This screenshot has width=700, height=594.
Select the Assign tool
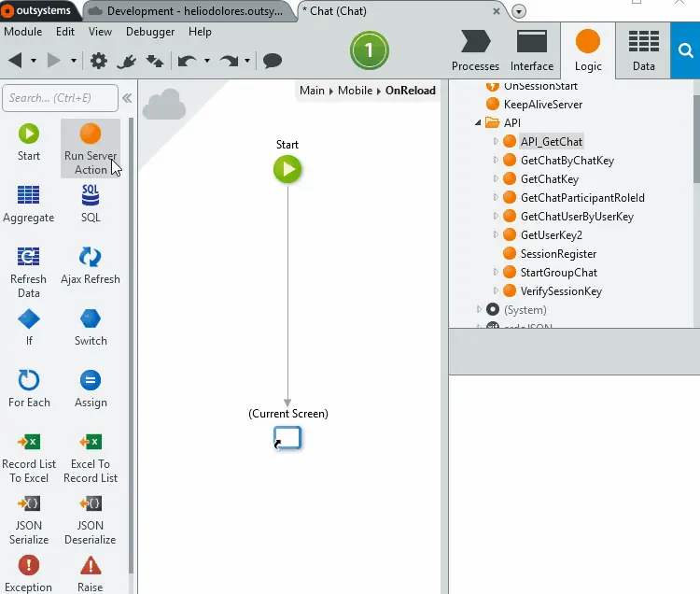(x=91, y=389)
